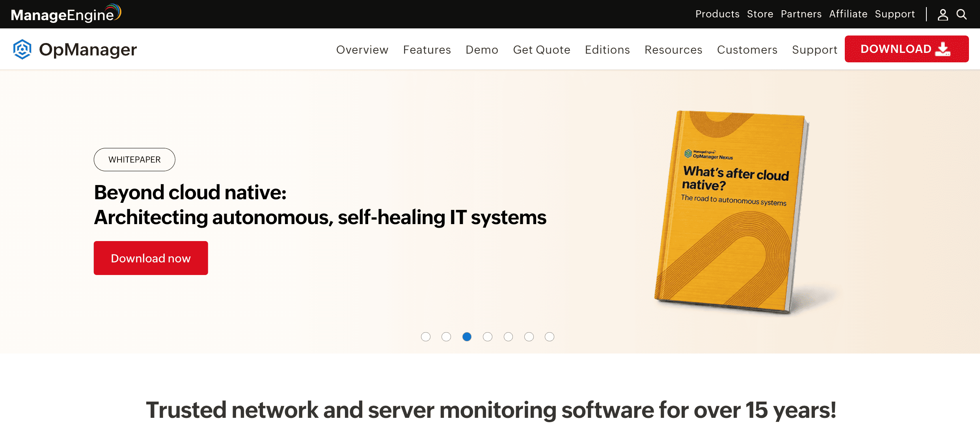Click the Download now button
Image resolution: width=980 pixels, height=434 pixels.
[151, 258]
